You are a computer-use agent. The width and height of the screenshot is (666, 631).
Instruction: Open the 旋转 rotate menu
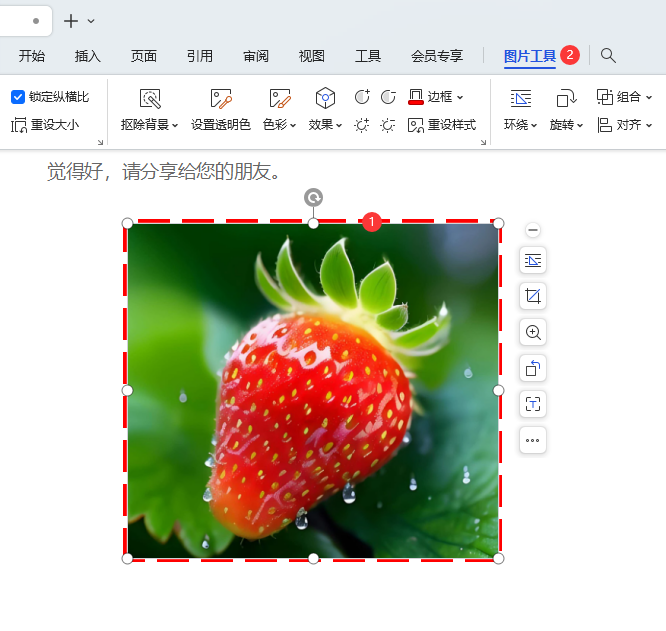click(x=566, y=110)
